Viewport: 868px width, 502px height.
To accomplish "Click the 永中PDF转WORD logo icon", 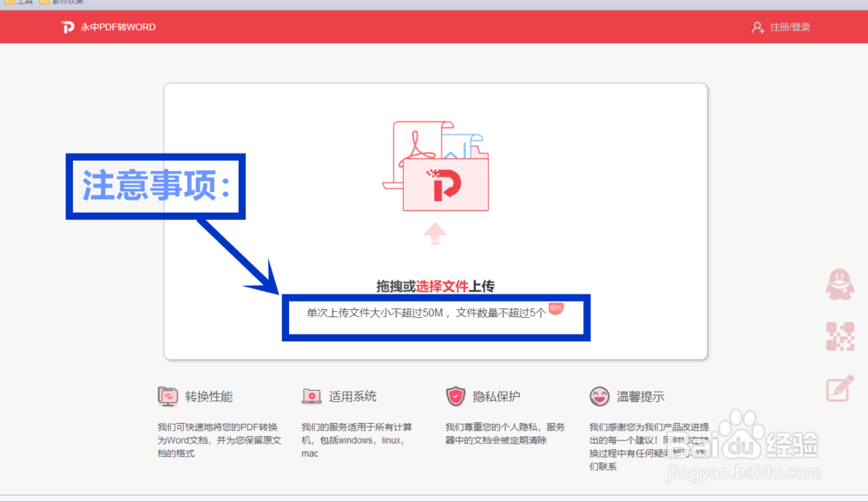I will coord(68,27).
